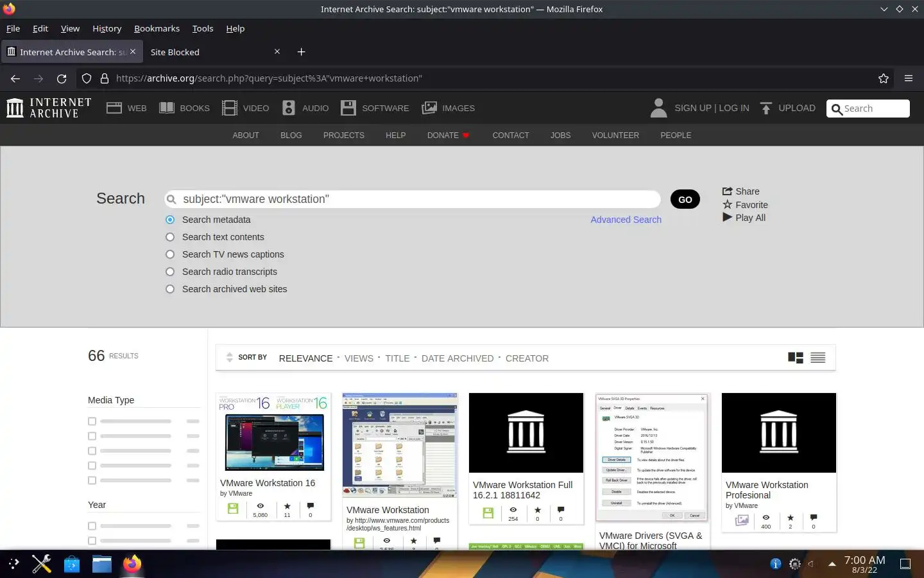Select Search radio transcripts option

(170, 272)
